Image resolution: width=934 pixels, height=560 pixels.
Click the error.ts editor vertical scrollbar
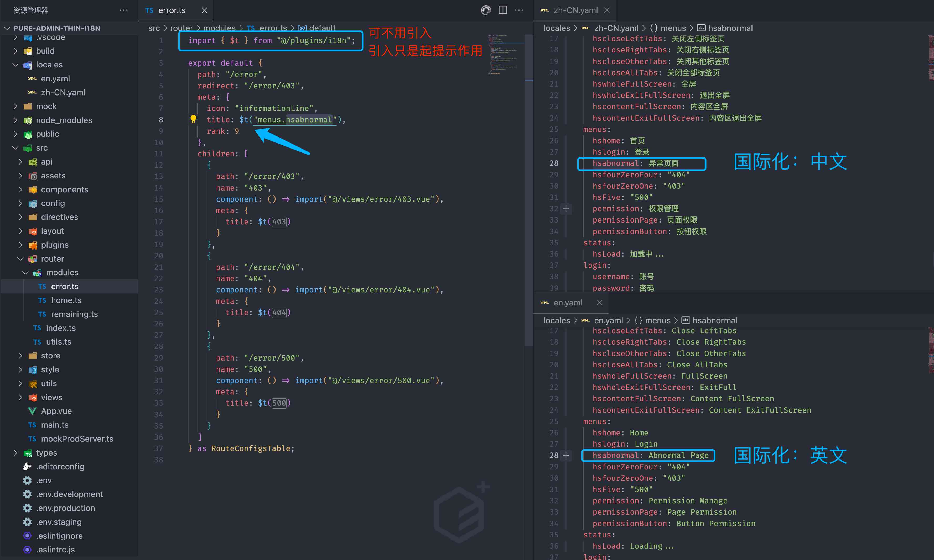tap(529, 189)
